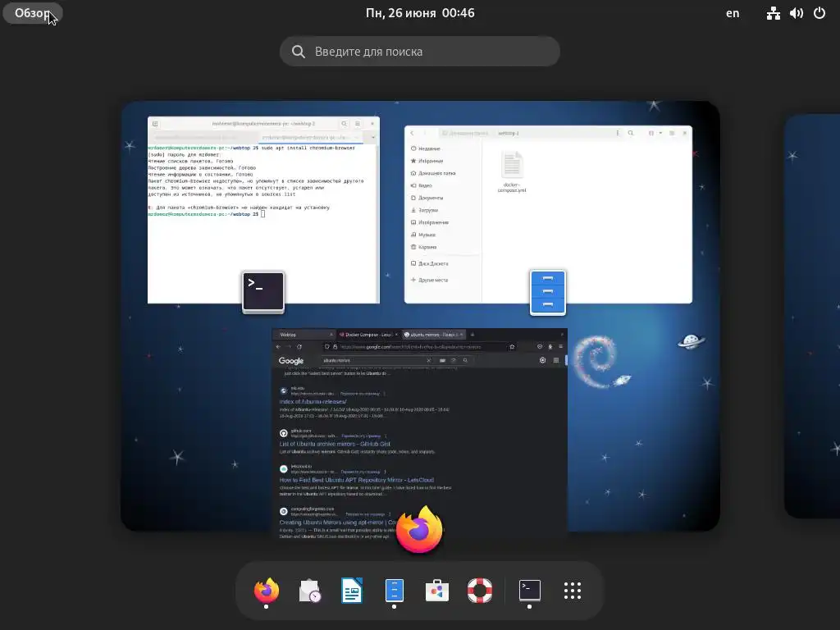Launch GNOME Software from the dock

[436, 591]
